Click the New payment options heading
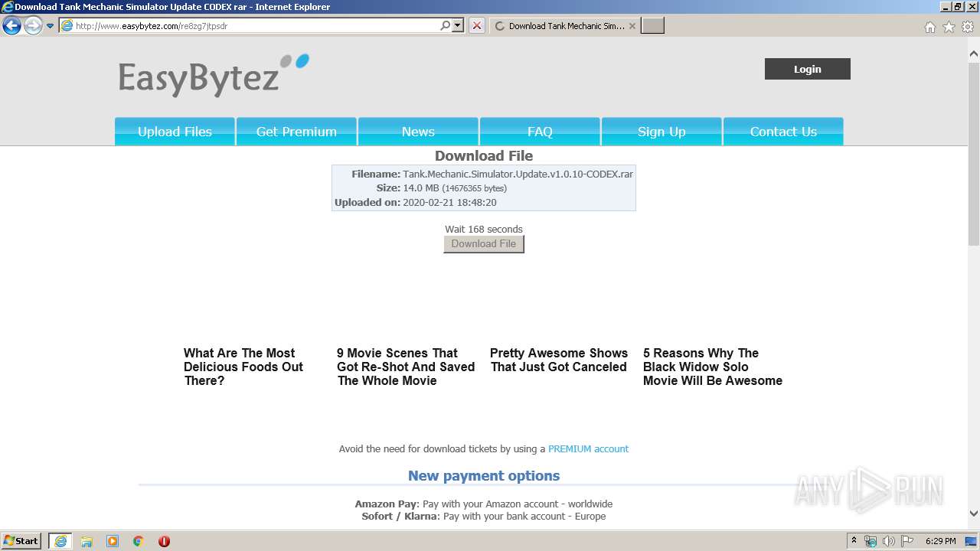980x551 pixels. 484,475
